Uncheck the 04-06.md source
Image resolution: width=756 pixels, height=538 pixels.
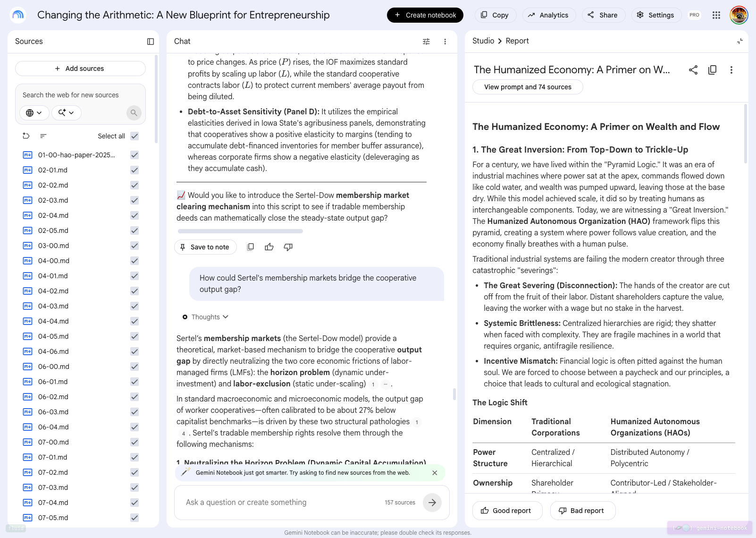tap(134, 351)
